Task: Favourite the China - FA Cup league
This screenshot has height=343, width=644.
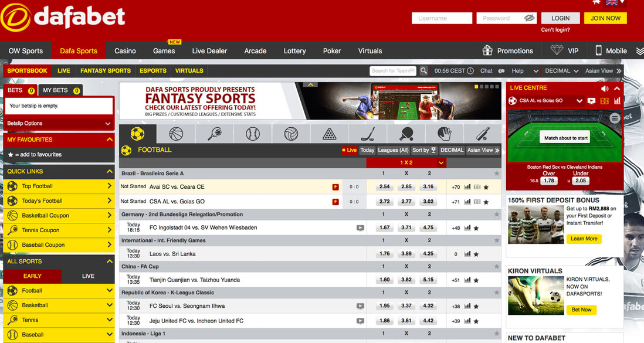Action: point(497,267)
